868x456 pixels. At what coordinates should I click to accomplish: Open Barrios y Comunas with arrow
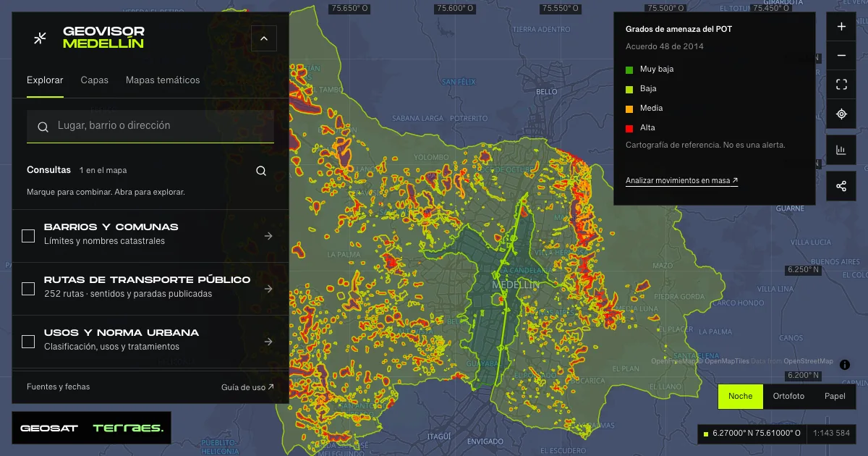pyautogui.click(x=268, y=236)
